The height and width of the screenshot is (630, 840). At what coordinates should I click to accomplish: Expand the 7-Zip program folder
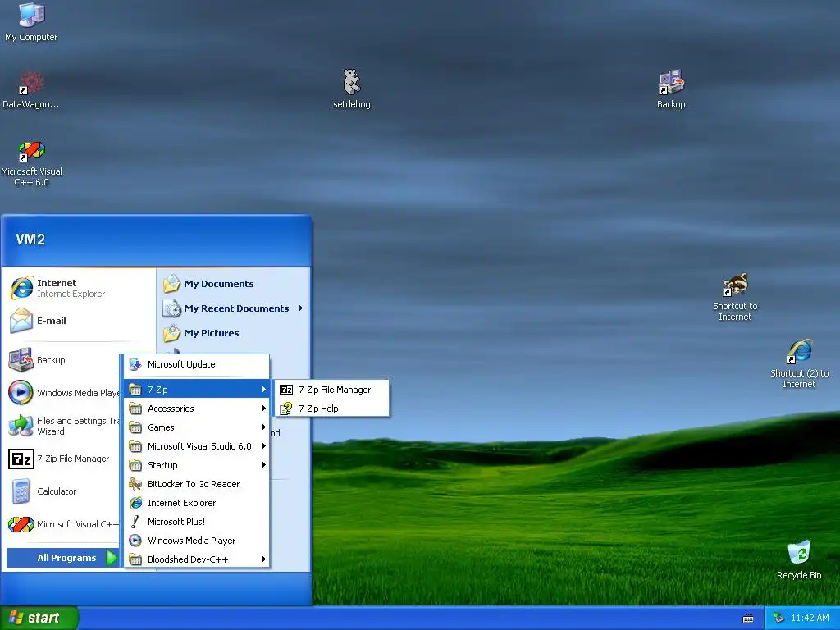[197, 390]
